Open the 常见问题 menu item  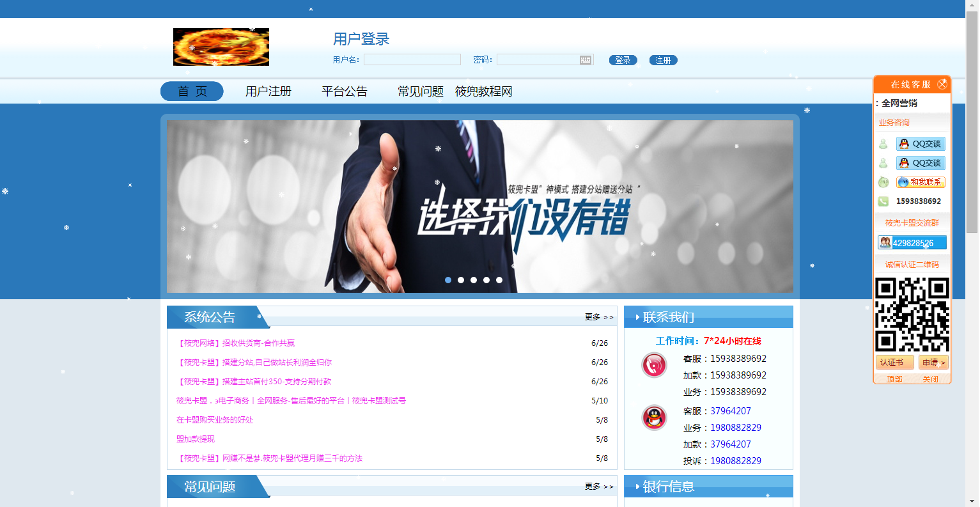point(421,91)
